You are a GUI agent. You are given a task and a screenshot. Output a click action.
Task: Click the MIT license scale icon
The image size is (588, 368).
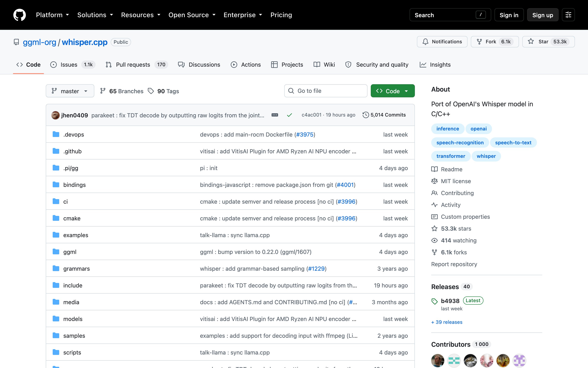pyautogui.click(x=434, y=181)
